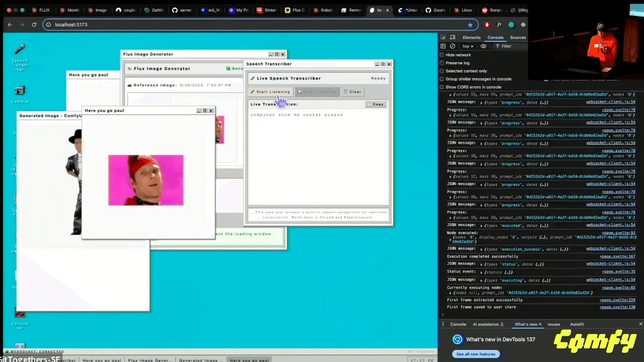Switch to the Elements tab in DevTools
The width and height of the screenshot is (644, 362).
(472, 38)
